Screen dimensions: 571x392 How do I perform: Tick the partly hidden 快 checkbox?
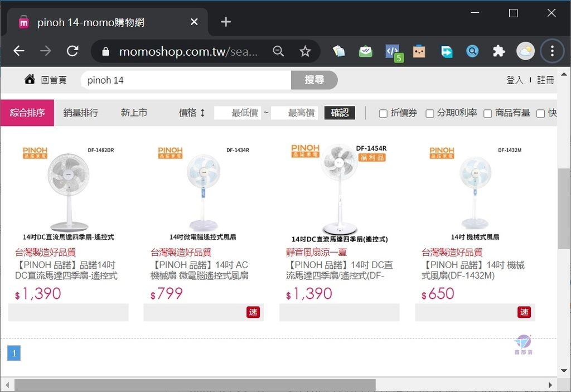point(540,114)
